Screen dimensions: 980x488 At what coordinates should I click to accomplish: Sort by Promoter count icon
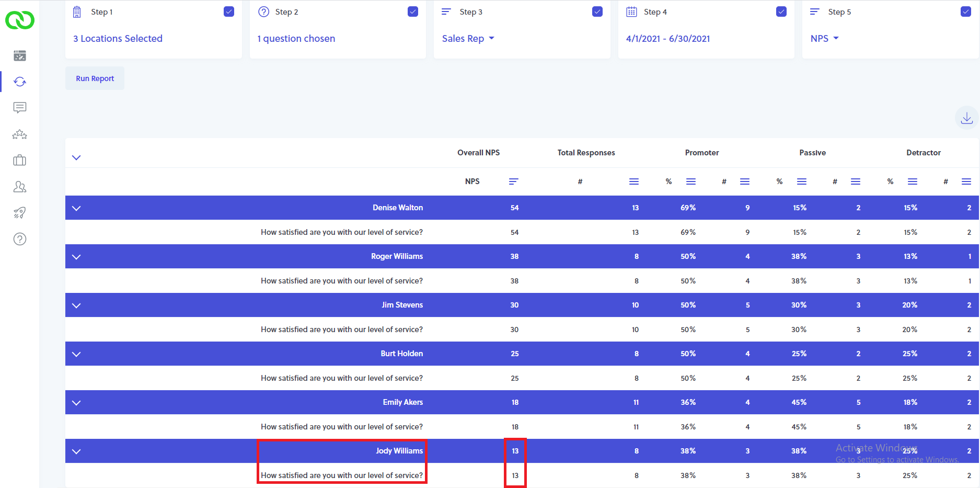pos(745,181)
